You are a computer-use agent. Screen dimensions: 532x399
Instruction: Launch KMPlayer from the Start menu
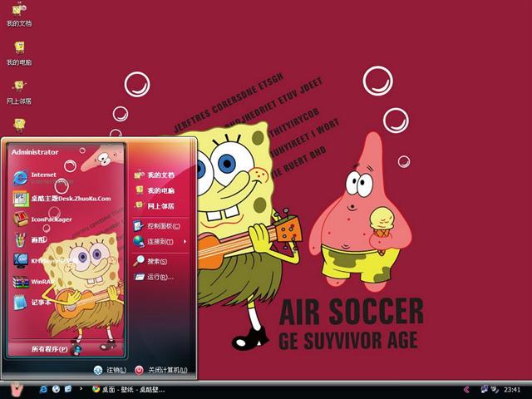[x=44, y=260]
